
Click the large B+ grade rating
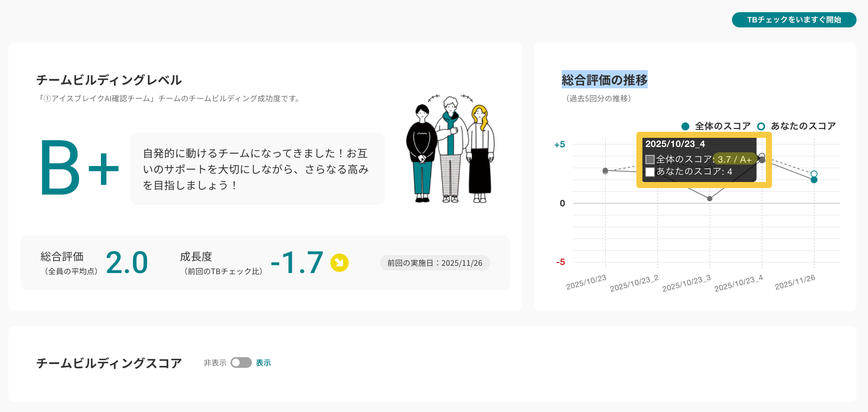point(79,168)
